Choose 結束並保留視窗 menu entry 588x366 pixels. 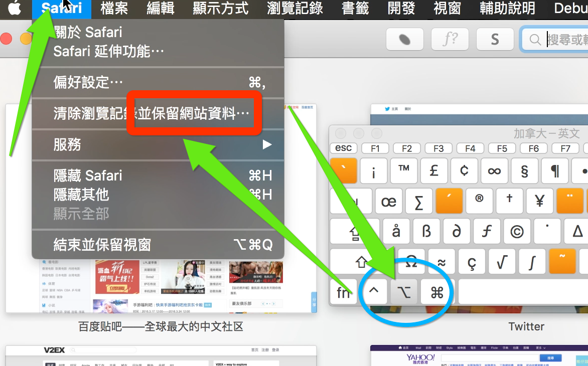[x=158, y=245]
